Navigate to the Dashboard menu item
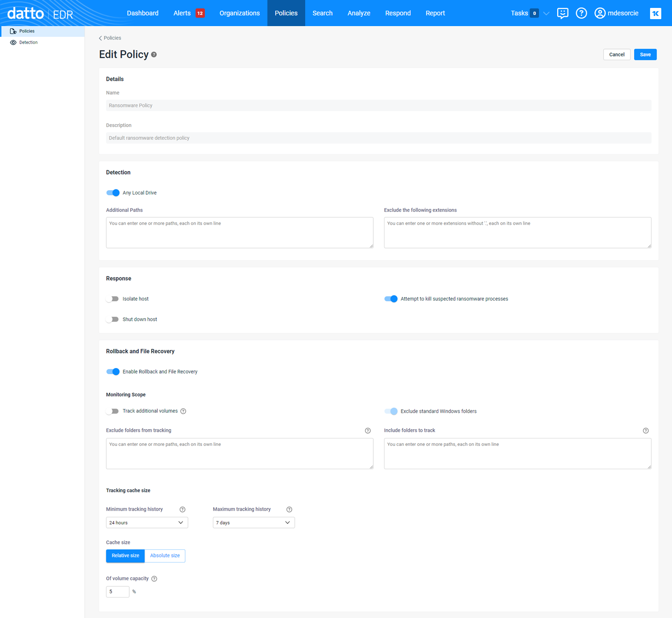Viewport: 672px width, 618px height. pos(142,13)
